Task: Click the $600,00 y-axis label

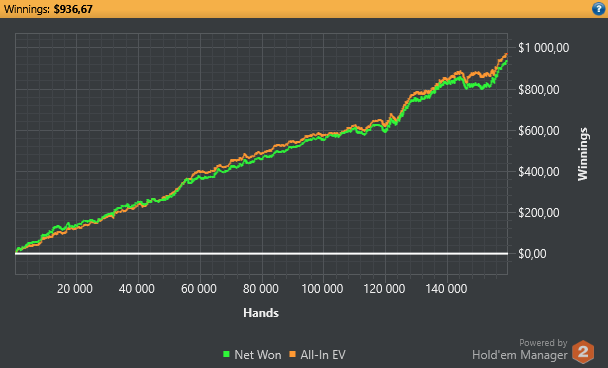Action: [539, 131]
